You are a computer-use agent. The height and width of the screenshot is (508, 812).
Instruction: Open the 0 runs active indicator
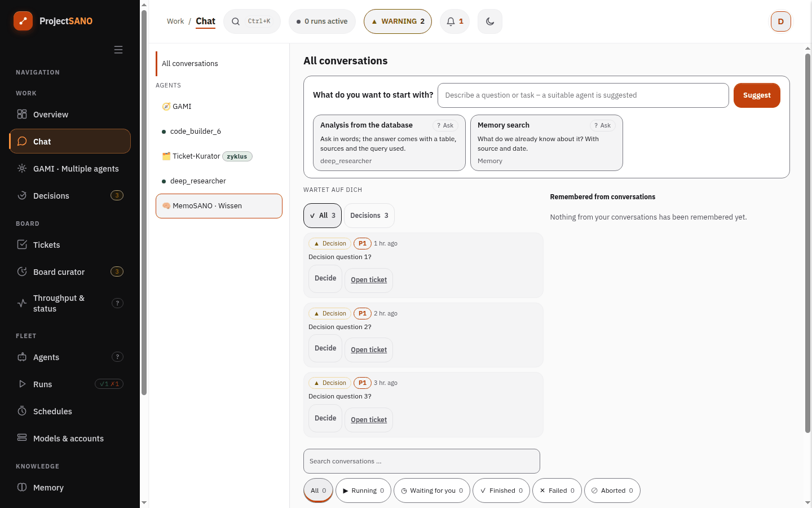(322, 21)
